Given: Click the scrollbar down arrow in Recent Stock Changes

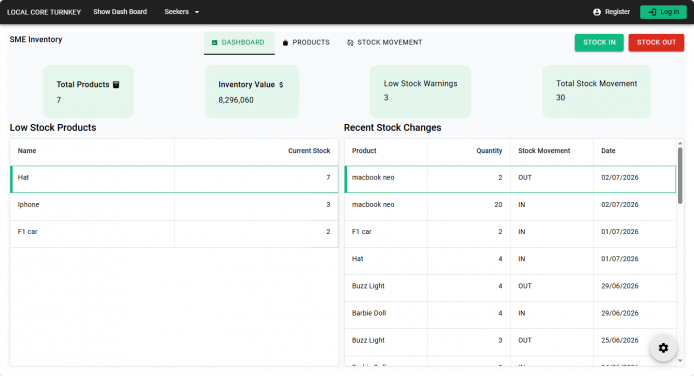Looking at the screenshot, I should click(x=680, y=361).
